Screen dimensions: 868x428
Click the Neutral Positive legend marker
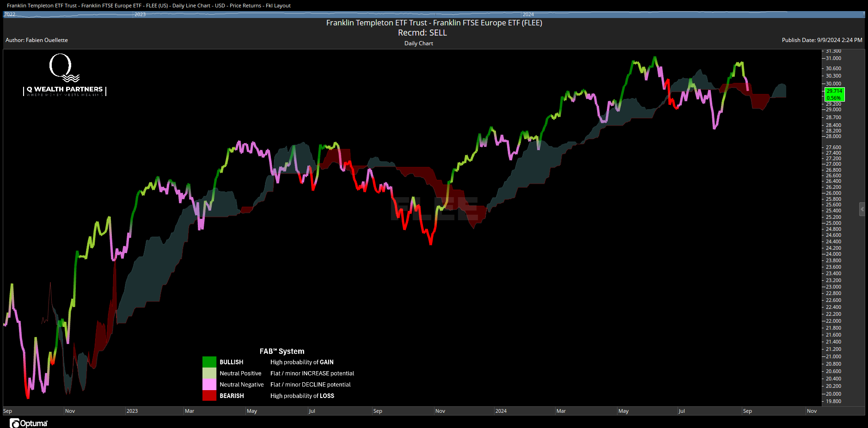click(x=209, y=373)
